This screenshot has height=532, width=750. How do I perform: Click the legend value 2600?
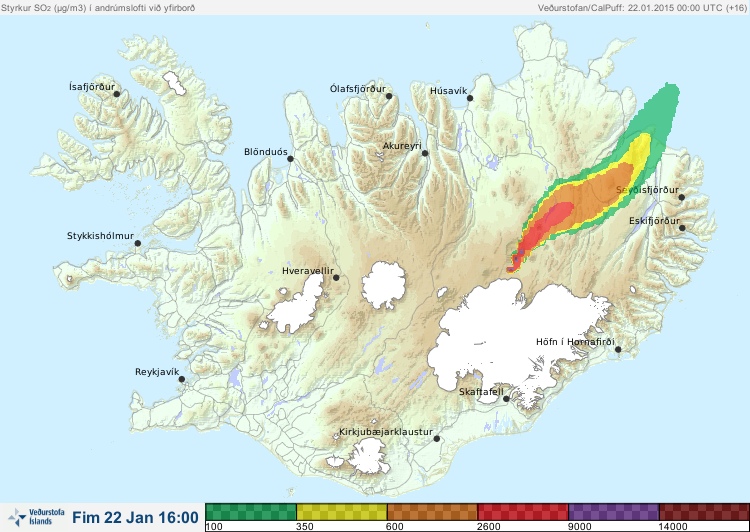click(489, 527)
